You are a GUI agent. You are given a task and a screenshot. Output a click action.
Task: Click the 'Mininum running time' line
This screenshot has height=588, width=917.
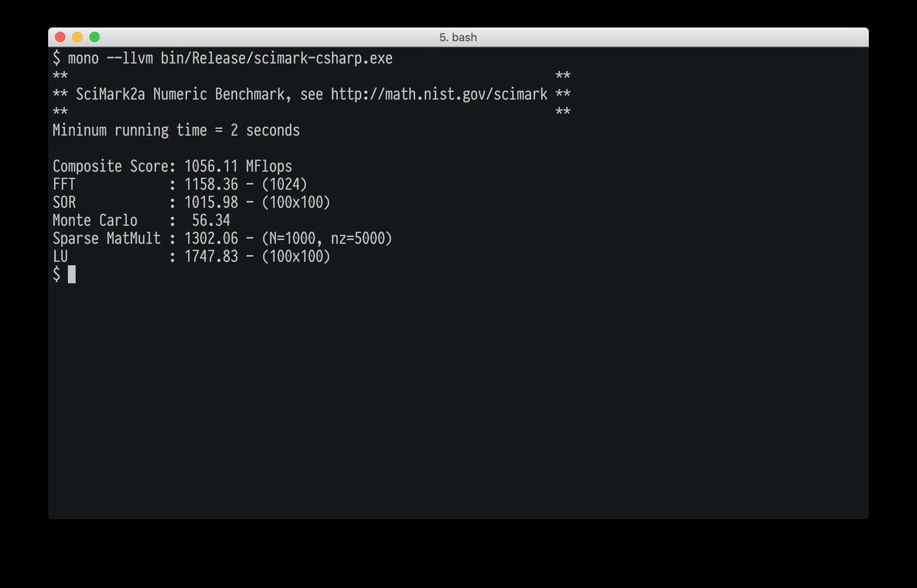(x=177, y=131)
